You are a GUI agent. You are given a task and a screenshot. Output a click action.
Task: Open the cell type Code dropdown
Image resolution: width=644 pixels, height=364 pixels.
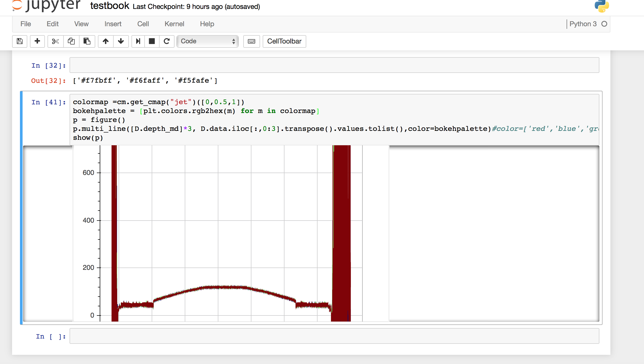click(x=208, y=41)
